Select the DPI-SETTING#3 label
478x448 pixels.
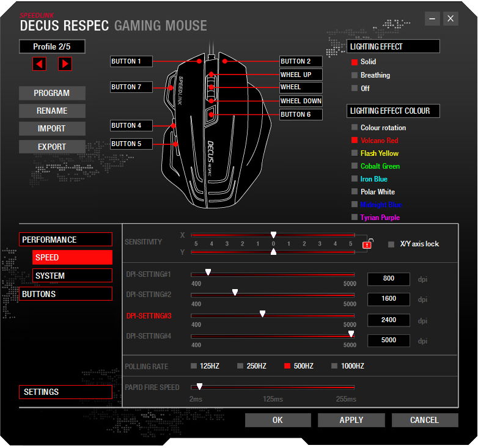(149, 316)
